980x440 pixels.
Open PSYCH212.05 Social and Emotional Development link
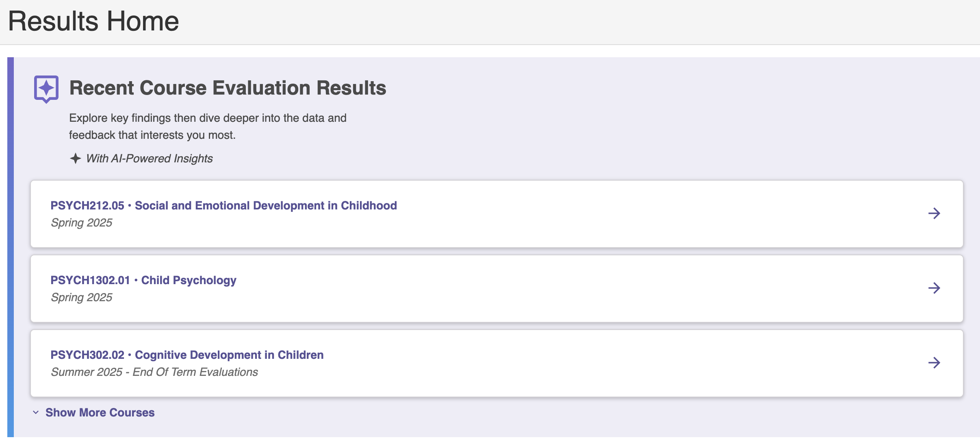point(223,205)
